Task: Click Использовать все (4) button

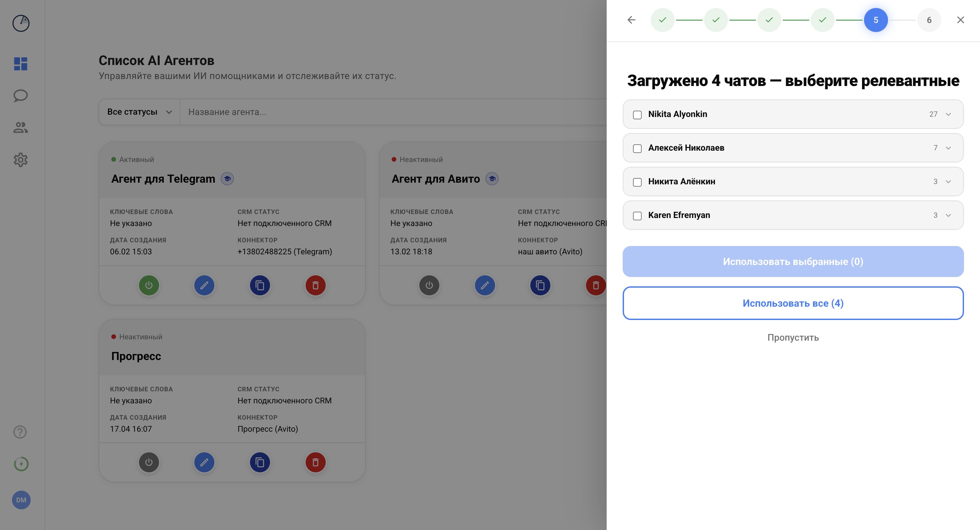Action: click(793, 303)
